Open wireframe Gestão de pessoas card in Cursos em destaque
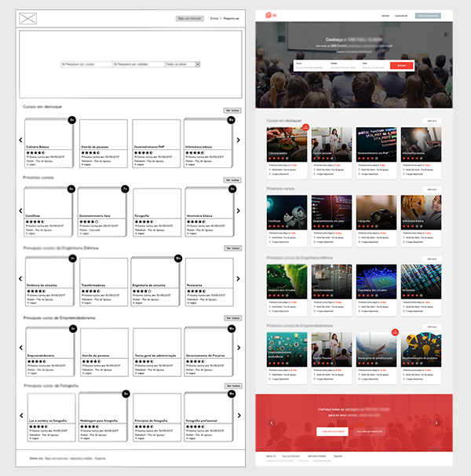Screen dimensions: 471x476 (x=104, y=143)
